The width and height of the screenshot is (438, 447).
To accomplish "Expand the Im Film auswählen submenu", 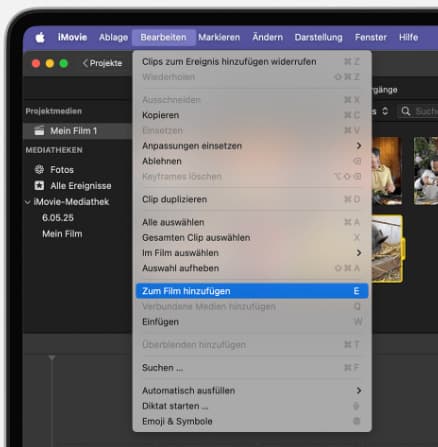I will click(x=252, y=253).
